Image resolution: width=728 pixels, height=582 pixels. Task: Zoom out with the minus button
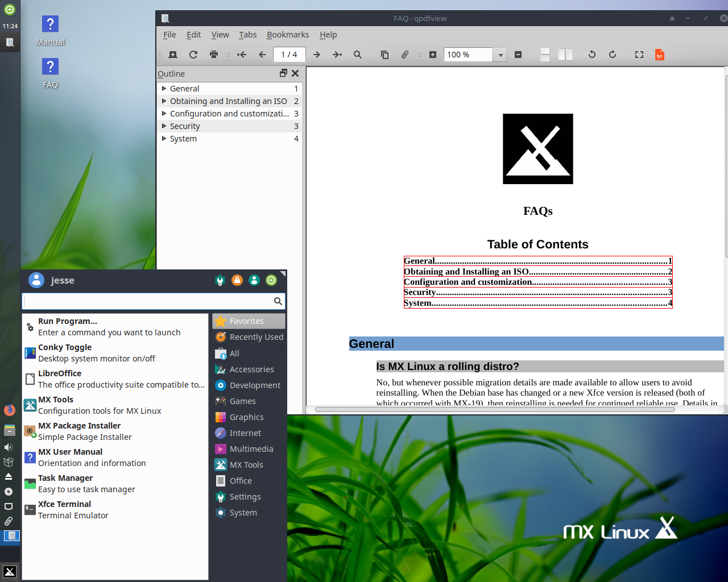(x=518, y=55)
